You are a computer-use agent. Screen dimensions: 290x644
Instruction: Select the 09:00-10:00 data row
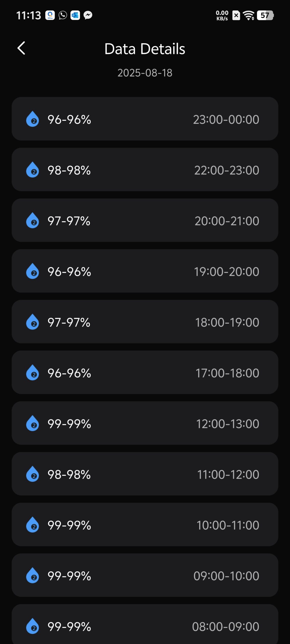pos(145,575)
